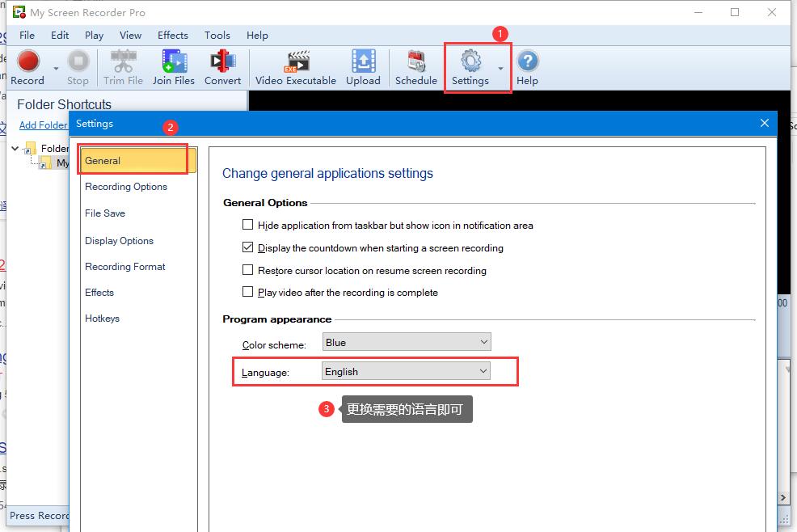Open the Color scheme dropdown
Viewport: 797px width, 532px height.
pos(407,342)
